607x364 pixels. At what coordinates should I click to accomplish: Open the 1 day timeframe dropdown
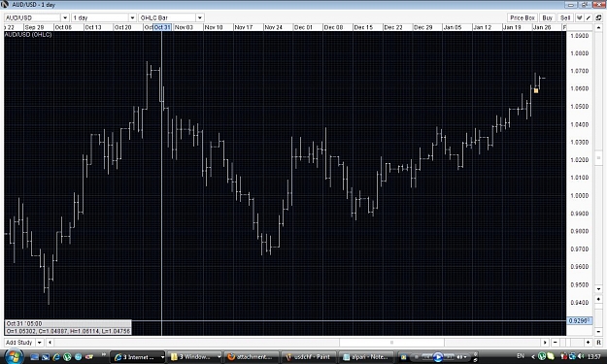click(x=132, y=17)
